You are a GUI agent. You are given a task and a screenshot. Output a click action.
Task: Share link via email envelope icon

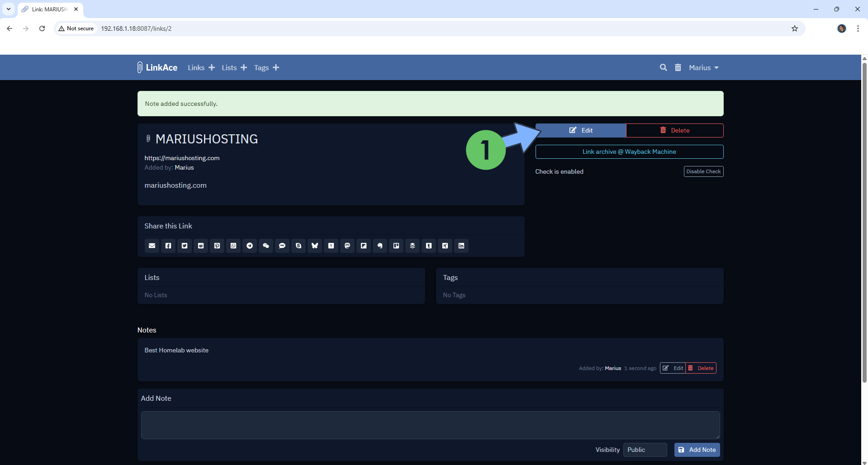coord(152,246)
